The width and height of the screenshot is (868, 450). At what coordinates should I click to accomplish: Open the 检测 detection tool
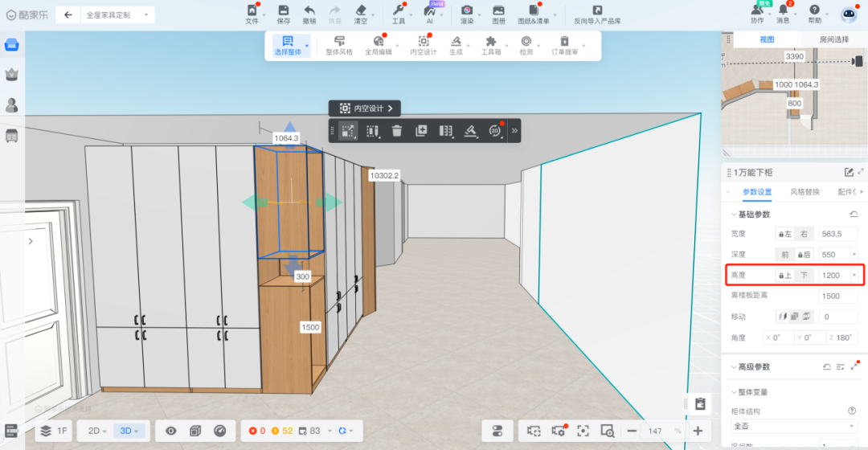(526, 45)
